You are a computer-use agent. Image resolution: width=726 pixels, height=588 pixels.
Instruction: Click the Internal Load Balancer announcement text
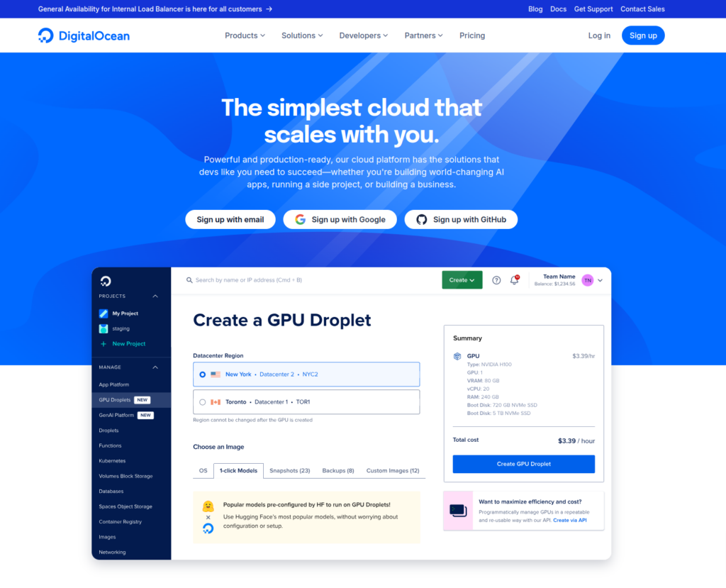(x=150, y=9)
